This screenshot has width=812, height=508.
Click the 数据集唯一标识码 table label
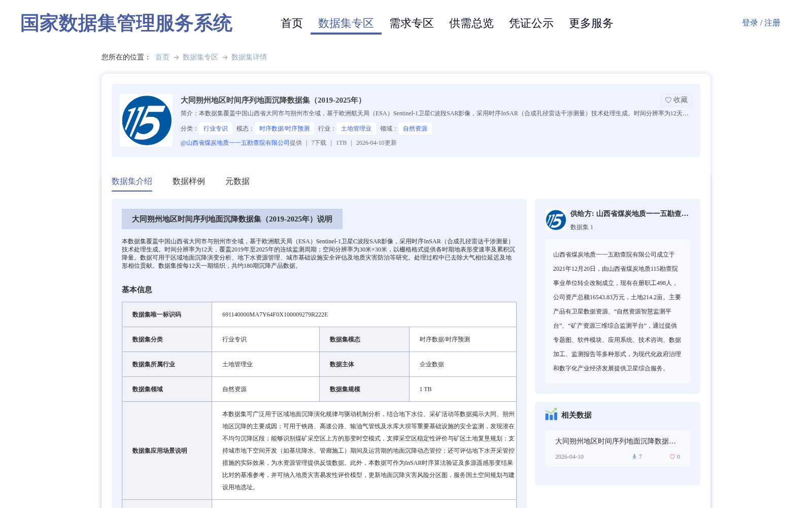pos(157,314)
